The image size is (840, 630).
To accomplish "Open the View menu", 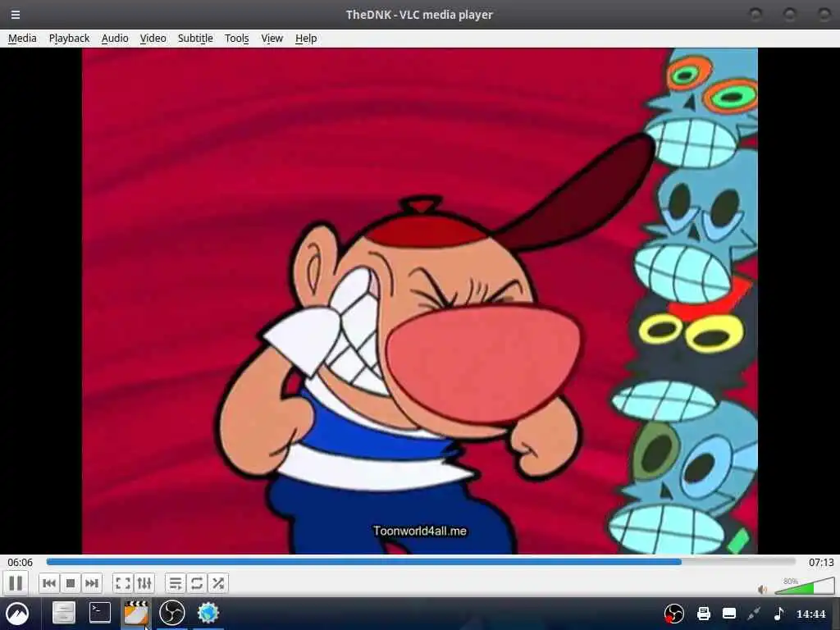I will point(272,38).
